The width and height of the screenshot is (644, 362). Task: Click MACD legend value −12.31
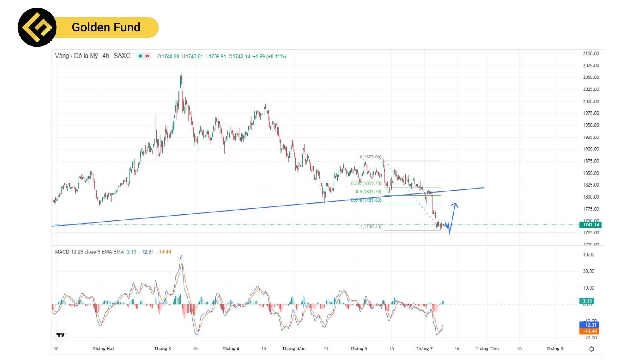coord(146,252)
